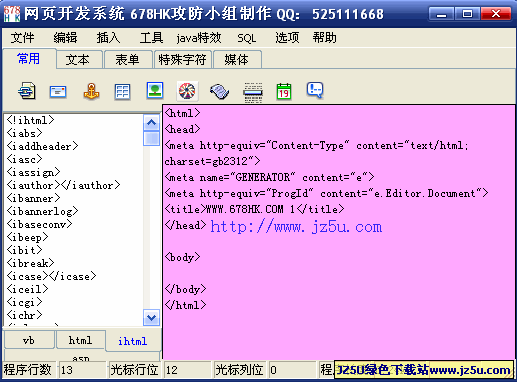This screenshot has width=517, height=382.
Task: Place the cursor on the <title> line in the editor
Action: 254,209
